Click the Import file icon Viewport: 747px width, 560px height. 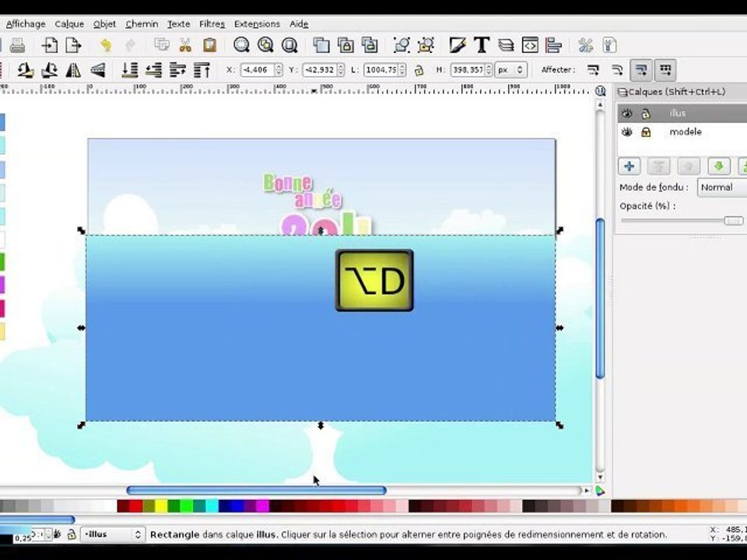[x=50, y=46]
